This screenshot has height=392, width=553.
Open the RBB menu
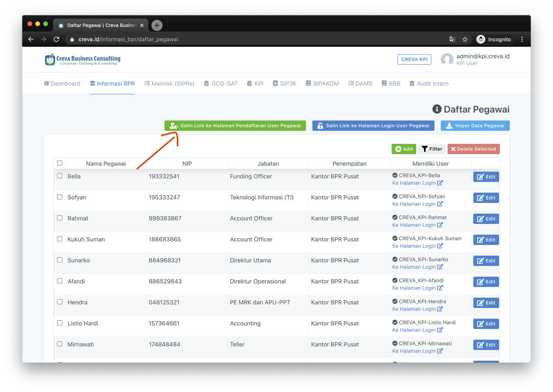(x=391, y=84)
